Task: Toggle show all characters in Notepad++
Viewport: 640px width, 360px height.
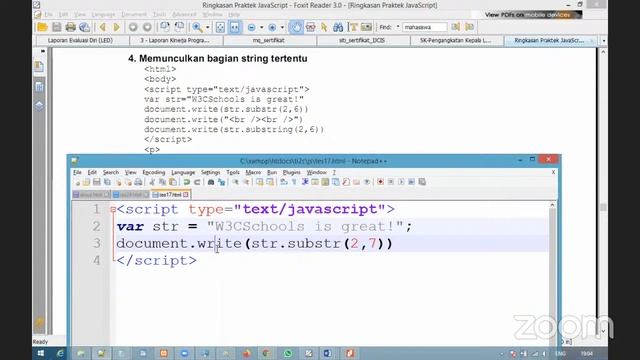Action: coord(294,182)
